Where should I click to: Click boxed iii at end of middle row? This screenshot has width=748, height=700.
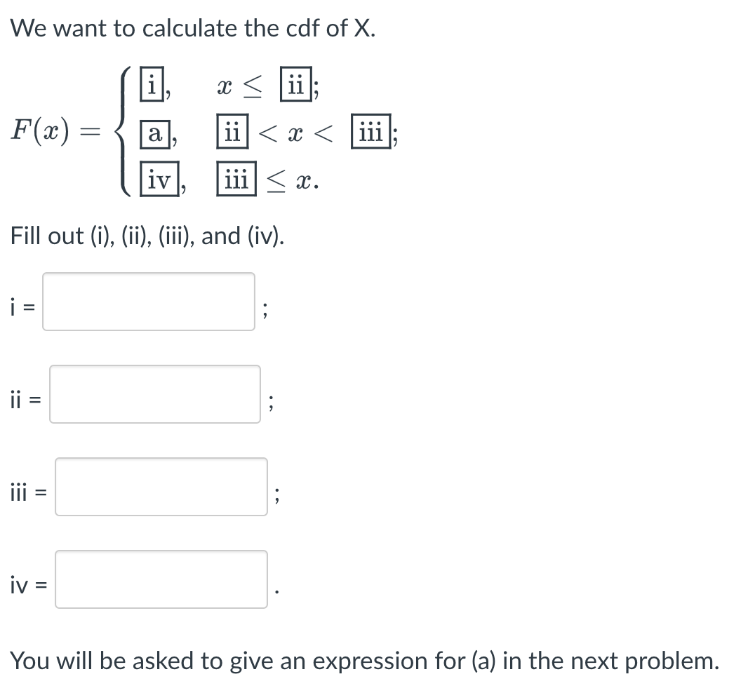click(x=371, y=131)
